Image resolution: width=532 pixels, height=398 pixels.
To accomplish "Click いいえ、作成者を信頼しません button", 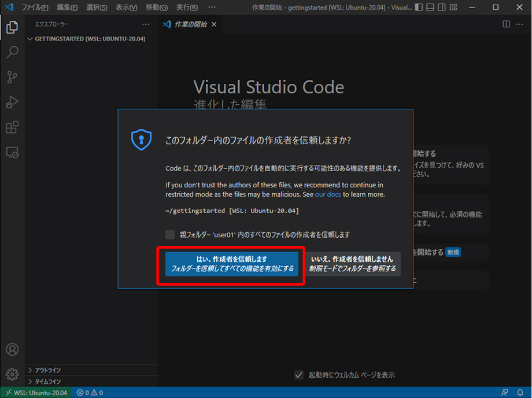I will point(352,264).
